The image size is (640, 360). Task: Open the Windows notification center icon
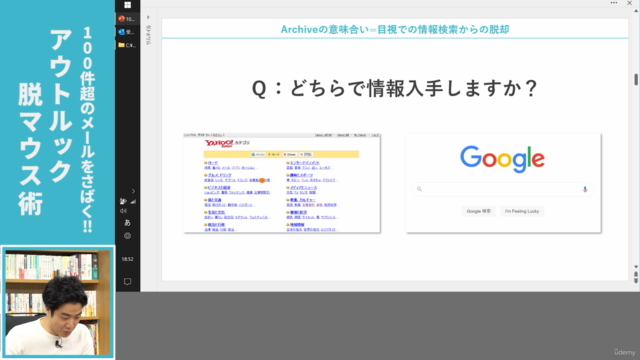click(x=127, y=282)
